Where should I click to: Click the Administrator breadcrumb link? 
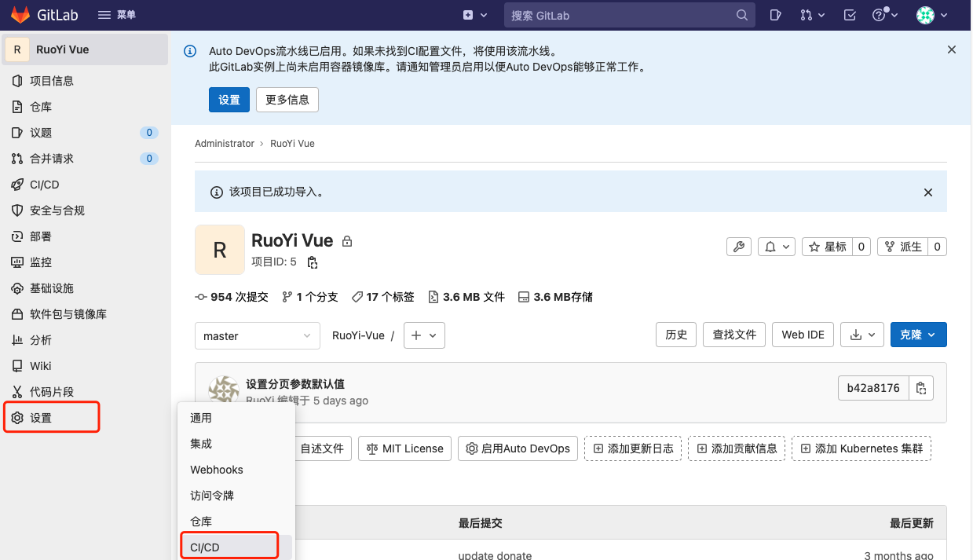coord(225,144)
